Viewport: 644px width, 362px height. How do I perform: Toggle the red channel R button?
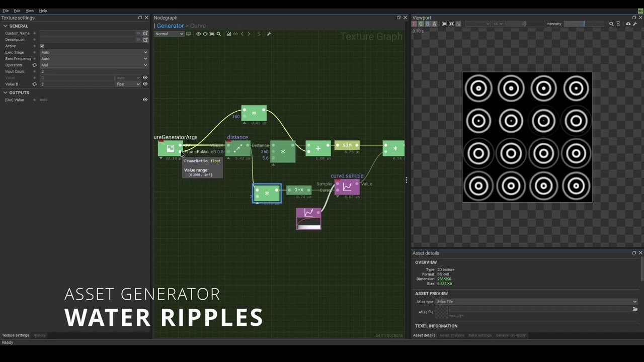tap(415, 24)
